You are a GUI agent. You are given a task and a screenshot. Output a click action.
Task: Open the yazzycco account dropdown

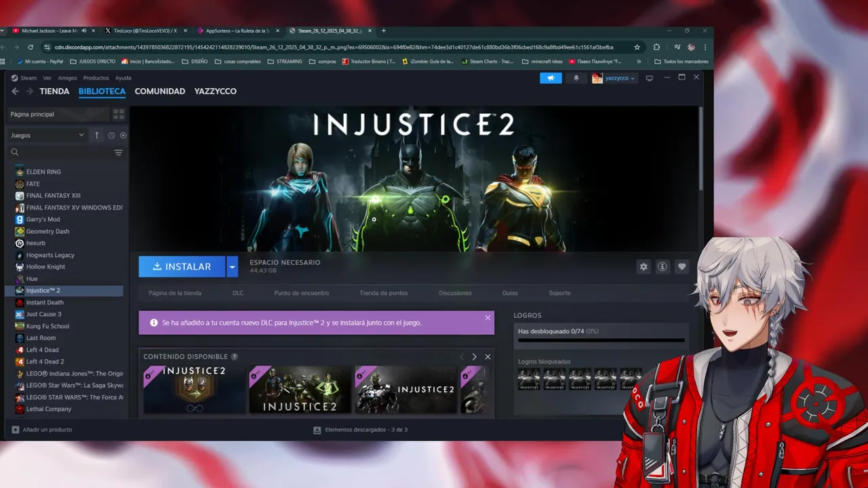[x=614, y=78]
